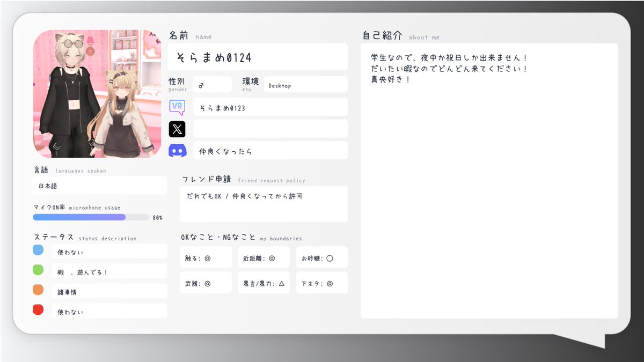The image size is (644, 362).
Task: Click about me line 真央好き！
Action: point(391,79)
